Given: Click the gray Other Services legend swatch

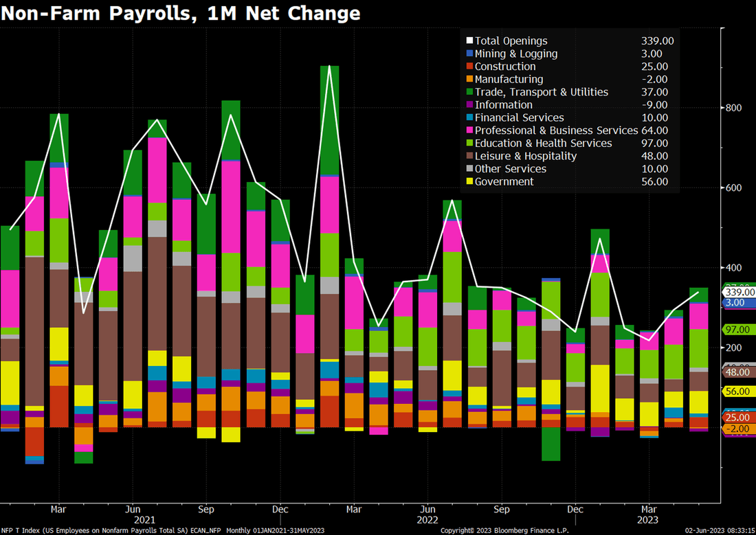Looking at the screenshot, I should pyautogui.click(x=469, y=169).
